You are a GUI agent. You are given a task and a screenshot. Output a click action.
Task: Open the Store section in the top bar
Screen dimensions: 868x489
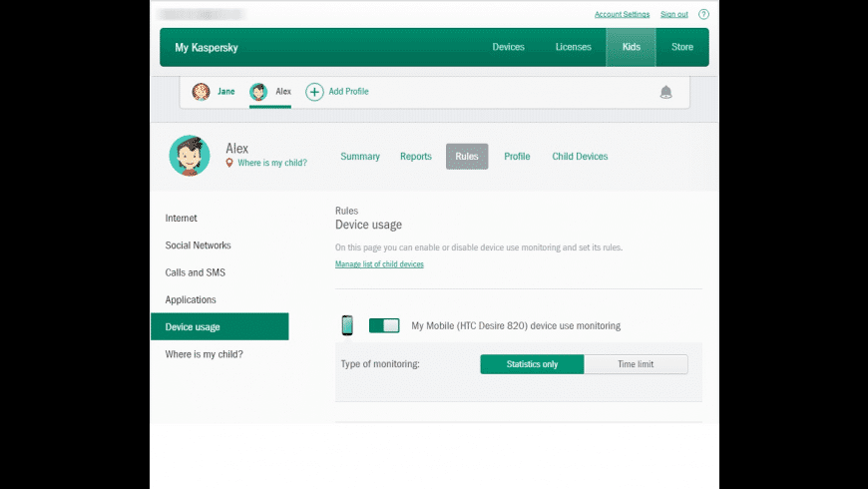tap(682, 47)
